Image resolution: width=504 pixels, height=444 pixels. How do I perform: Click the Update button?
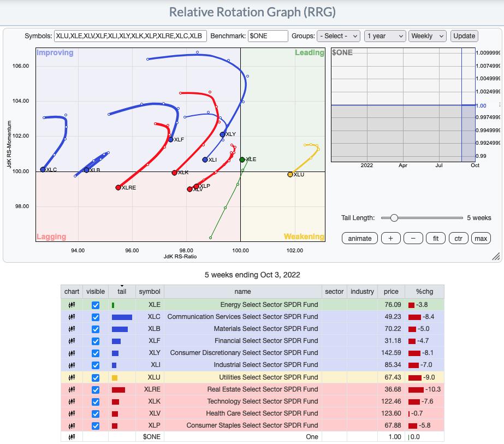click(x=464, y=36)
